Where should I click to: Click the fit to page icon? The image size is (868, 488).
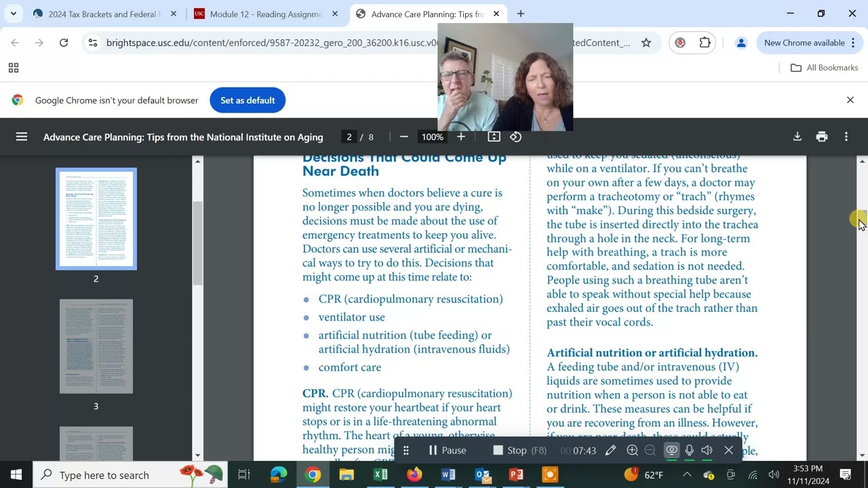[x=494, y=137]
